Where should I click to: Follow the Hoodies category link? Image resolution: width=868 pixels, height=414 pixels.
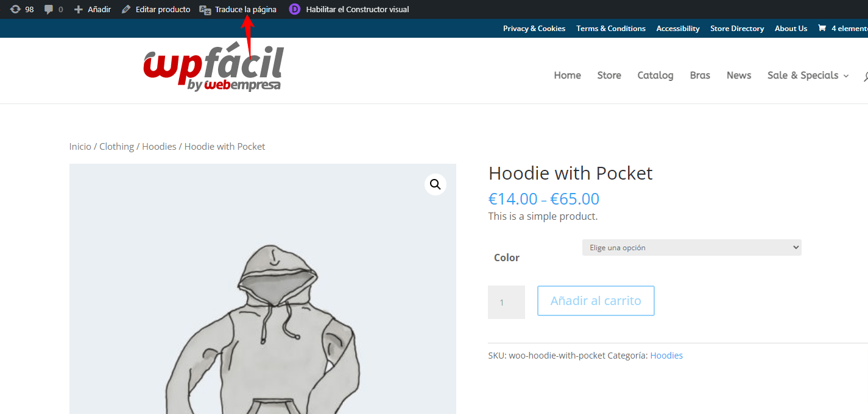(666, 356)
